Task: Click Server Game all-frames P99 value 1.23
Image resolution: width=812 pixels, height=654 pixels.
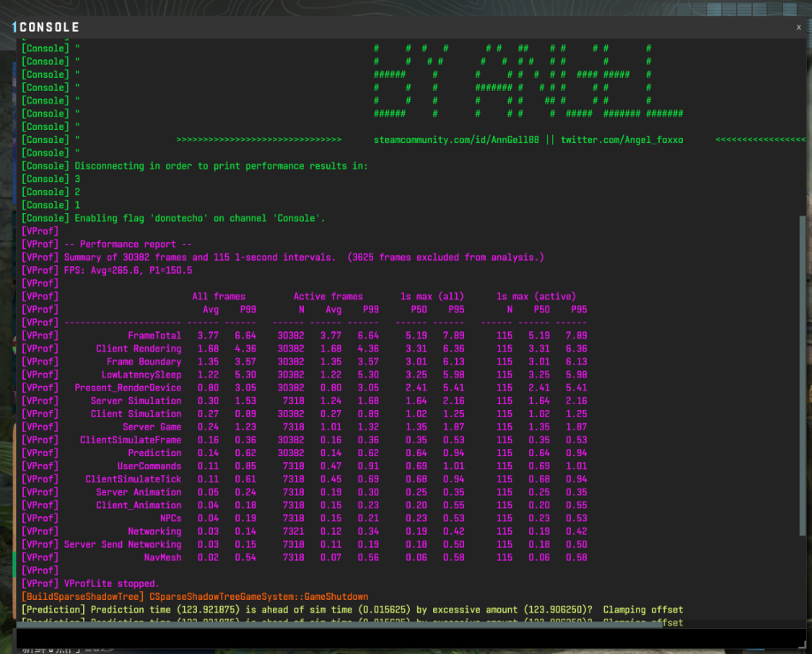Action: pyautogui.click(x=245, y=427)
